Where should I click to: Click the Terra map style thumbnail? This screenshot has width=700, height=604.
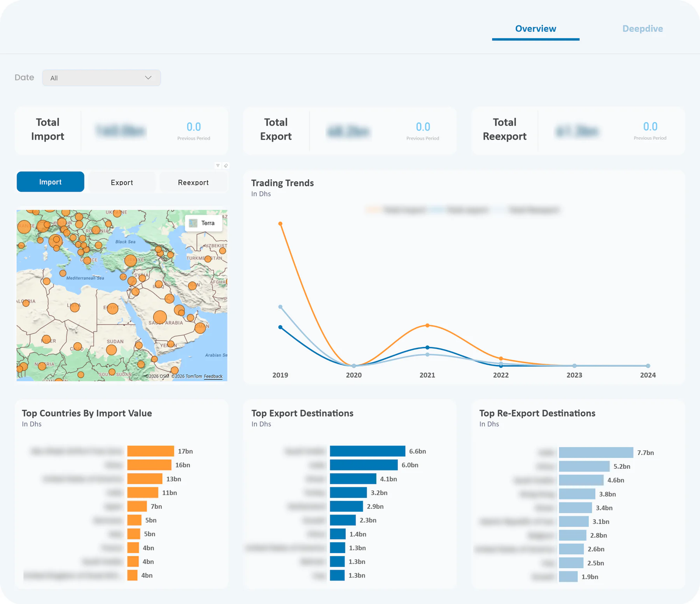click(193, 223)
